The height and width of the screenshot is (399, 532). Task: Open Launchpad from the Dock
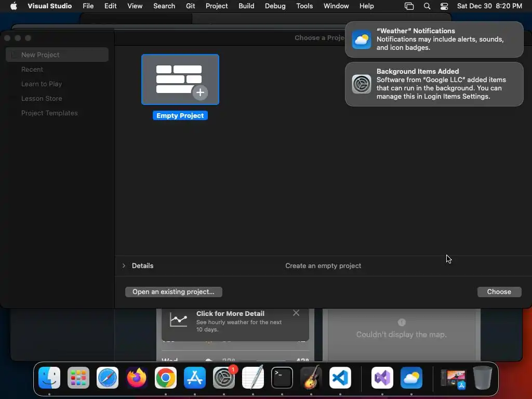pyautogui.click(x=78, y=378)
